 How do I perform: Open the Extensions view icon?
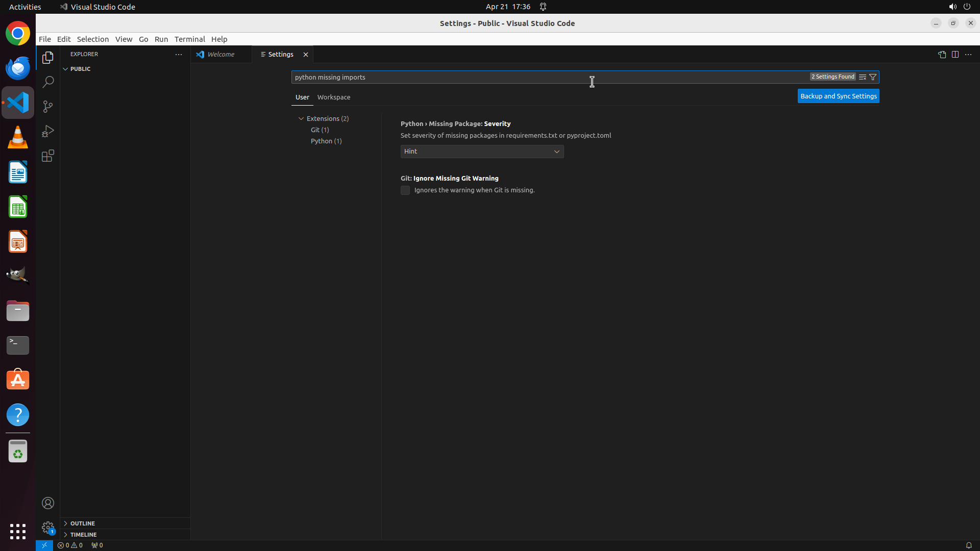pyautogui.click(x=48, y=156)
